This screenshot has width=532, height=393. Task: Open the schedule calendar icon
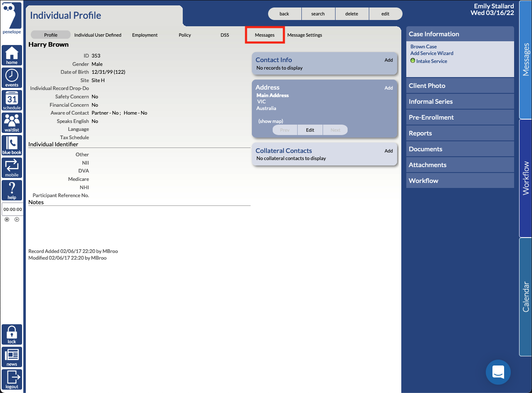12,100
